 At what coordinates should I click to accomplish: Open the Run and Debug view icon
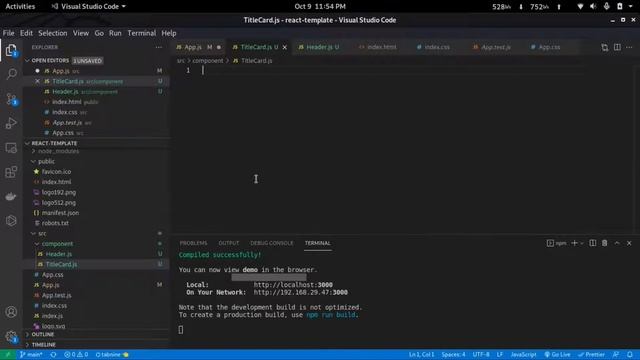[11, 123]
